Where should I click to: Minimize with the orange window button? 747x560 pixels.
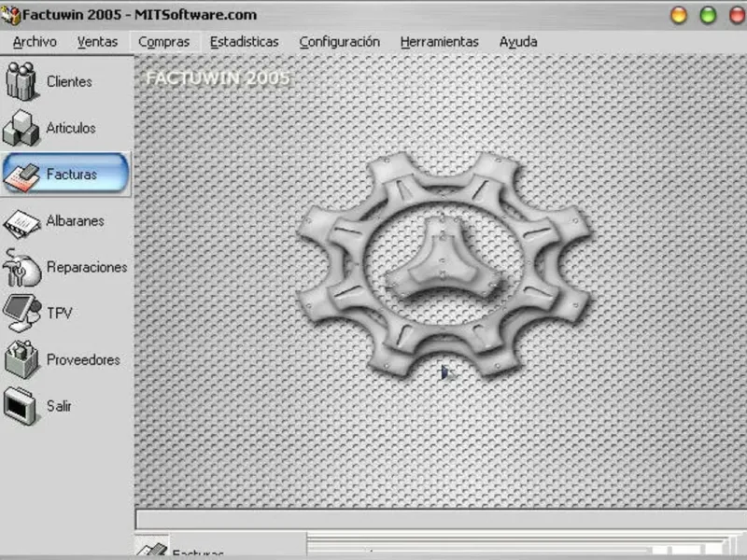coord(679,15)
